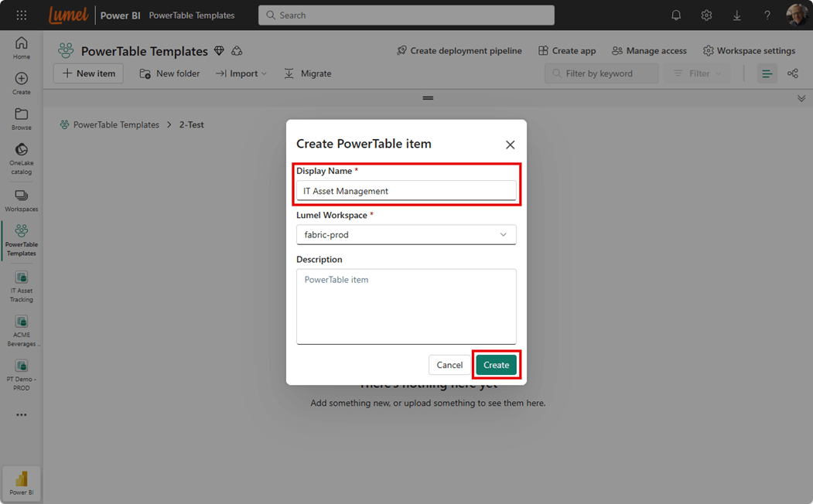Switch to list view toggle
This screenshot has width=813, height=504.
pyautogui.click(x=767, y=73)
